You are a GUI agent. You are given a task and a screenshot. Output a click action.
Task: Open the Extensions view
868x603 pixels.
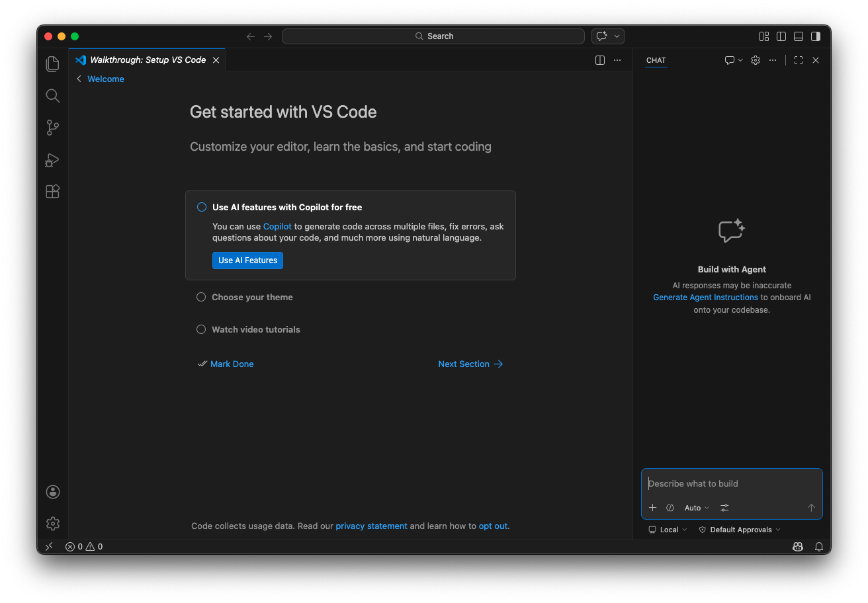click(53, 192)
